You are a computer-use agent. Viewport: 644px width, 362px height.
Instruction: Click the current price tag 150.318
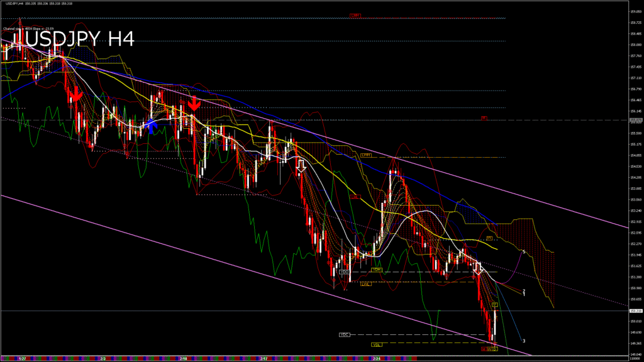[636, 310]
